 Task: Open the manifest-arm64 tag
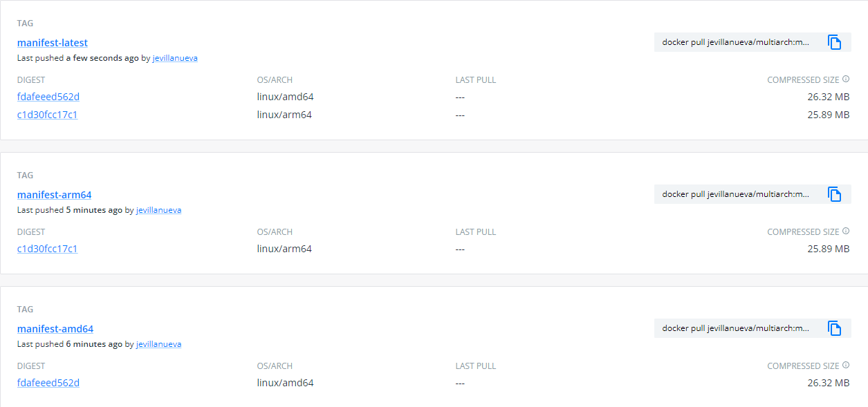[x=54, y=194]
